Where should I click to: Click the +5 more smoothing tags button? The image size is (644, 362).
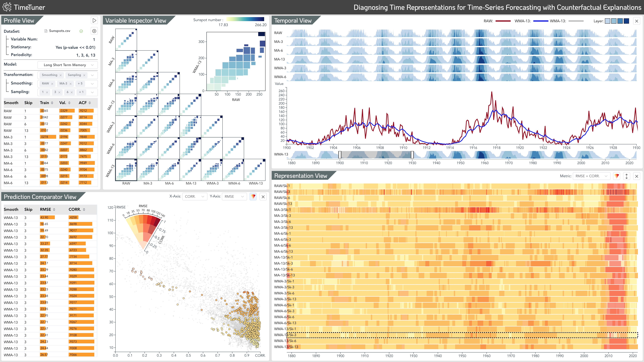[x=80, y=84]
